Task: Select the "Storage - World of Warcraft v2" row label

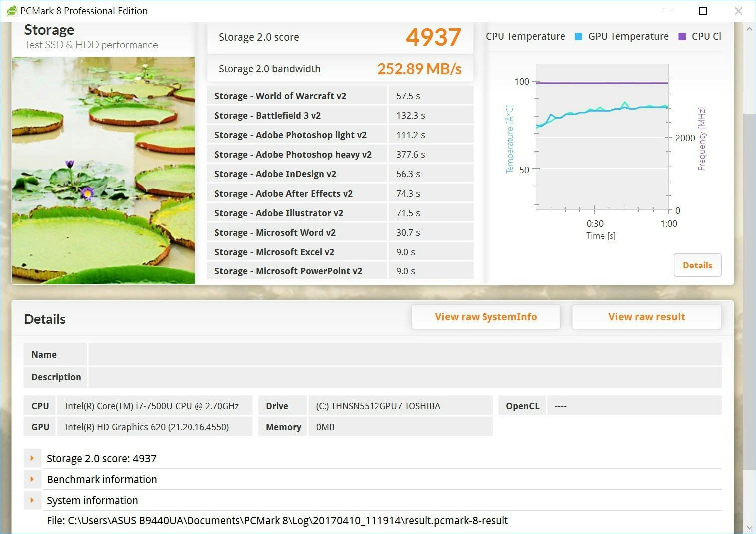Action: (280, 96)
